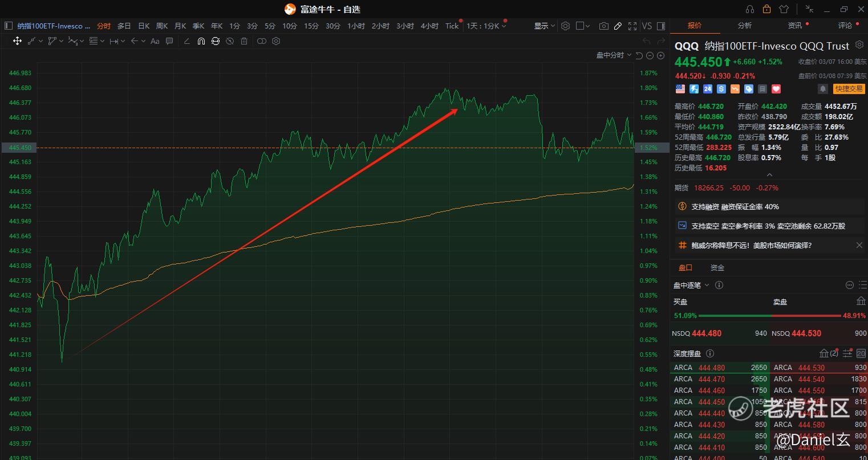This screenshot has width=868, height=460.
Task: Toggle the drawing pen toolbar
Action: tap(618, 26)
